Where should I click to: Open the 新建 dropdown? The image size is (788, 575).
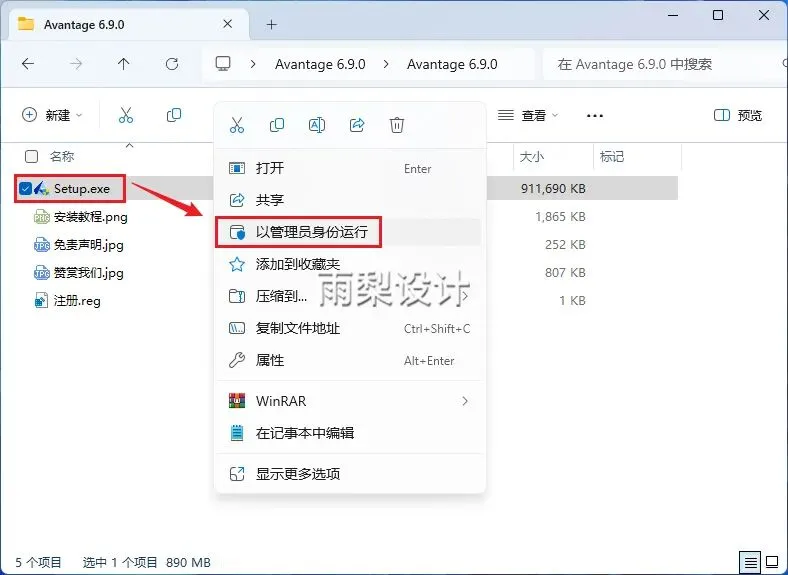click(52, 115)
